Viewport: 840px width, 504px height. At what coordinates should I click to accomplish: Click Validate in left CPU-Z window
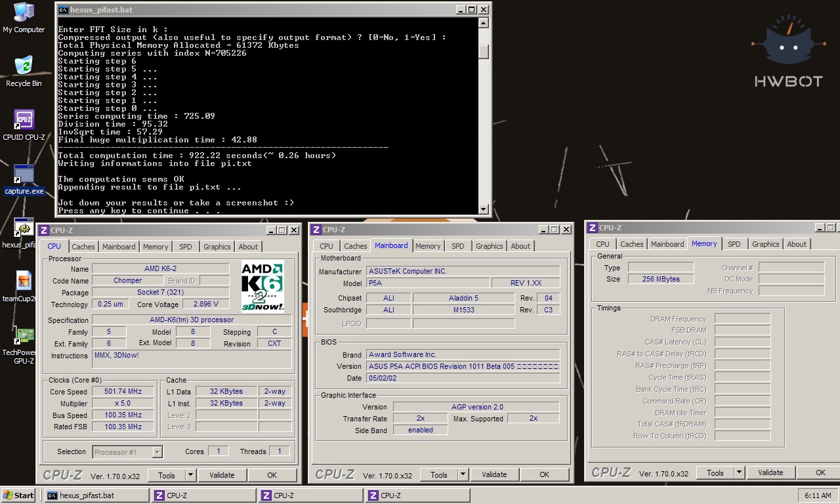point(222,475)
